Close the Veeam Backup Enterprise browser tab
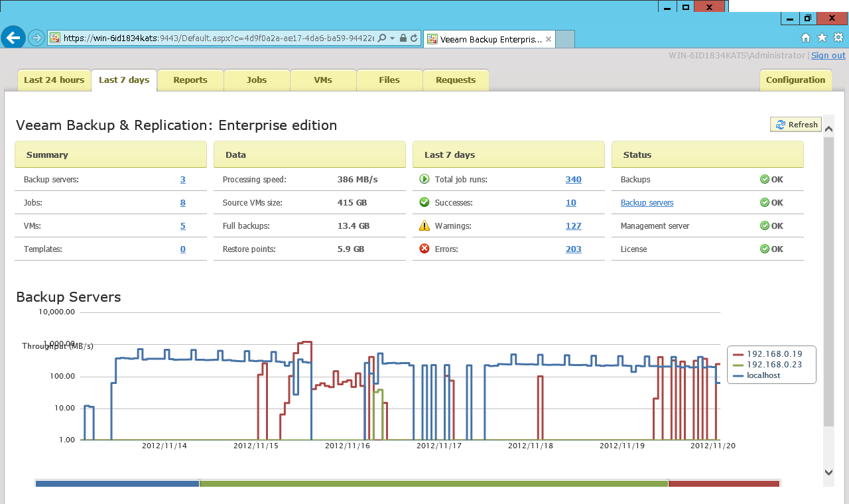The height and width of the screenshot is (504, 849). (548, 39)
